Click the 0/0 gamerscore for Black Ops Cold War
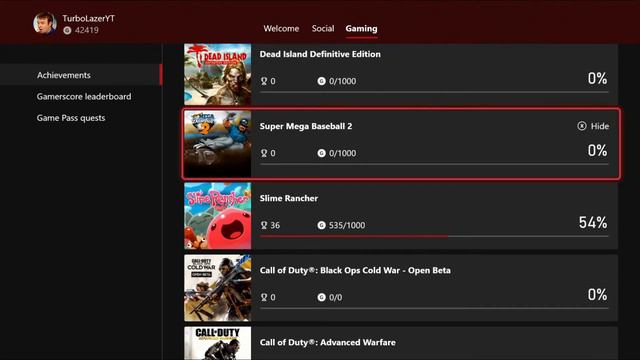 (x=336, y=297)
